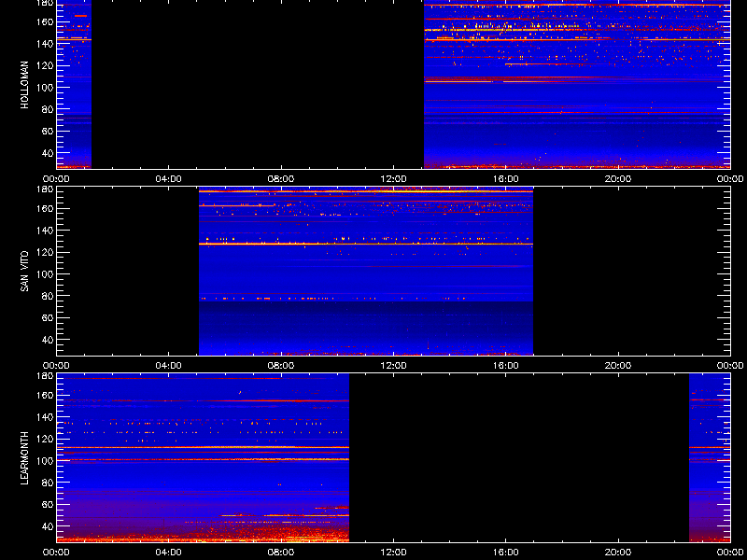Pick the 180 frequency label on Learmonth axis
The width and height of the screenshot is (747, 560).
pyautogui.click(x=44, y=376)
